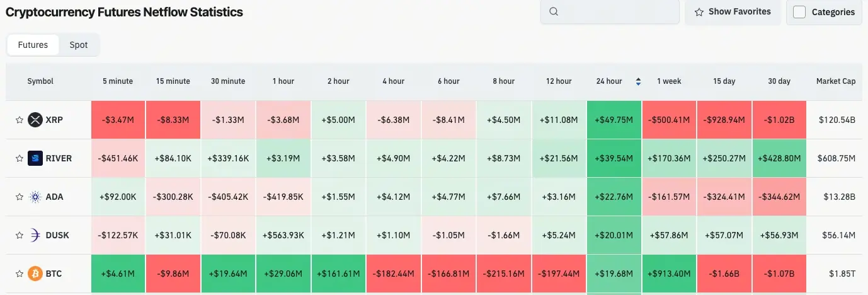Open the XRP symbol link
Image resolution: width=868 pixels, height=295 pixels.
pos(54,120)
